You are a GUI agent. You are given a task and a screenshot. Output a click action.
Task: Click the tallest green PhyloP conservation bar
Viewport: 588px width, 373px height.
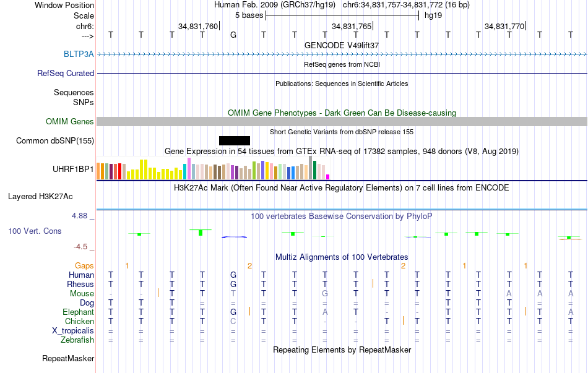pos(201,233)
